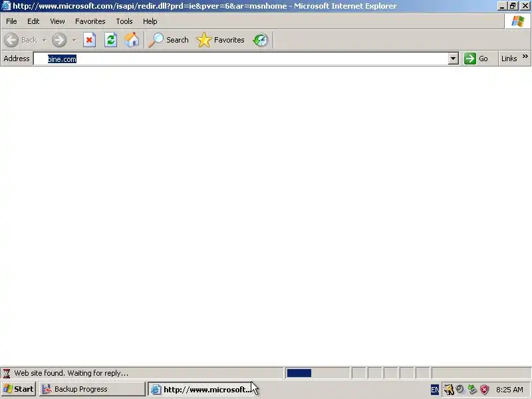Click the Windows flag logo throbber

click(518, 21)
